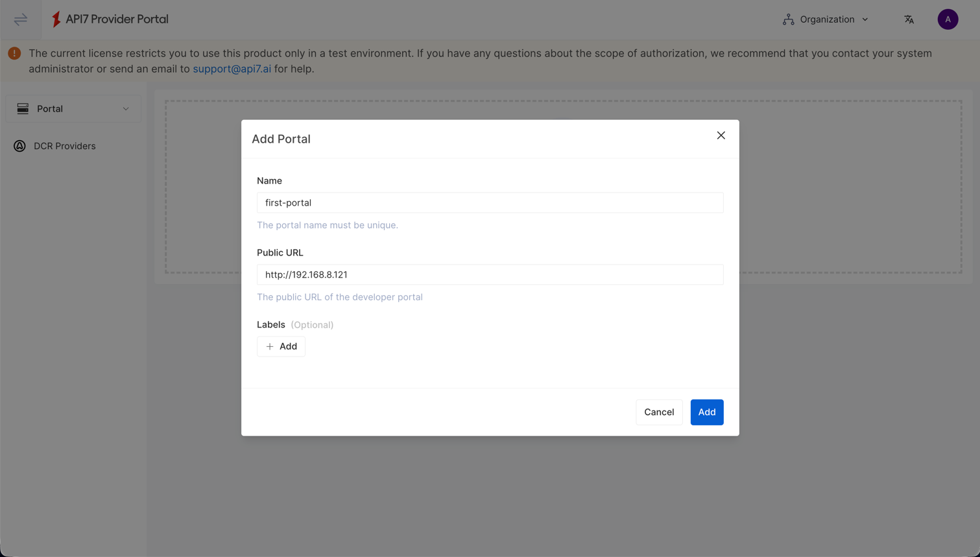Click the API7 red lightning logo

56,19
